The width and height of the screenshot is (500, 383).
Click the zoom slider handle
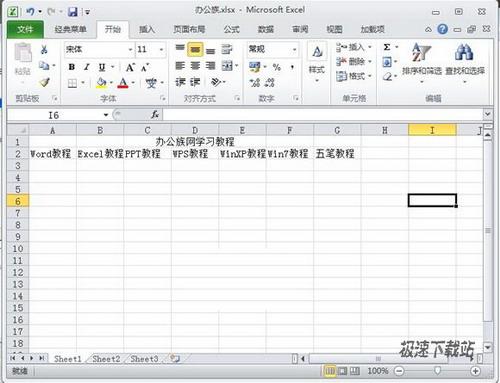tap(437, 370)
